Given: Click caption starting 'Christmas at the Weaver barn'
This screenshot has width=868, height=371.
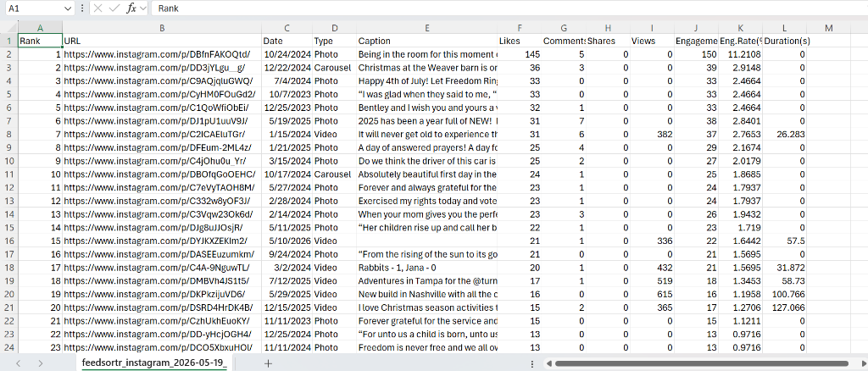Looking at the screenshot, I should coord(427,68).
